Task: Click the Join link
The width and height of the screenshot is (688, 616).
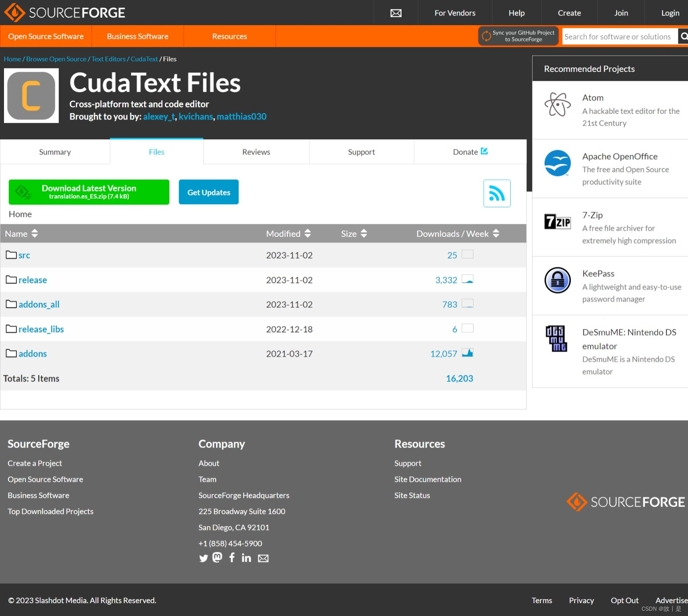Action: click(621, 13)
